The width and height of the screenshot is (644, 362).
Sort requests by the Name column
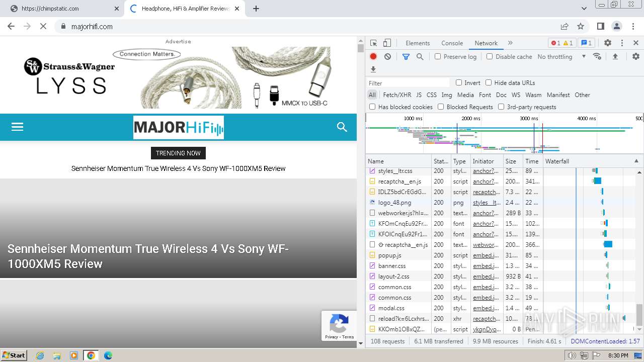[x=398, y=161]
